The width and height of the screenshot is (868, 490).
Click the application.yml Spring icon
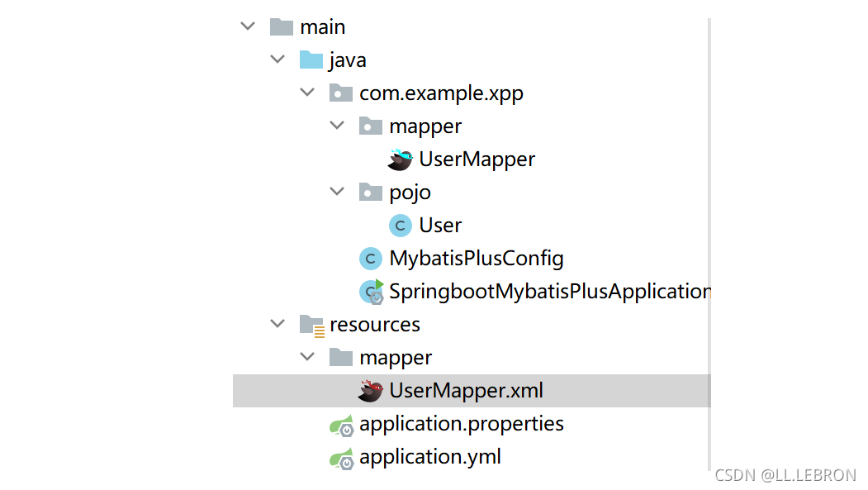342,459
